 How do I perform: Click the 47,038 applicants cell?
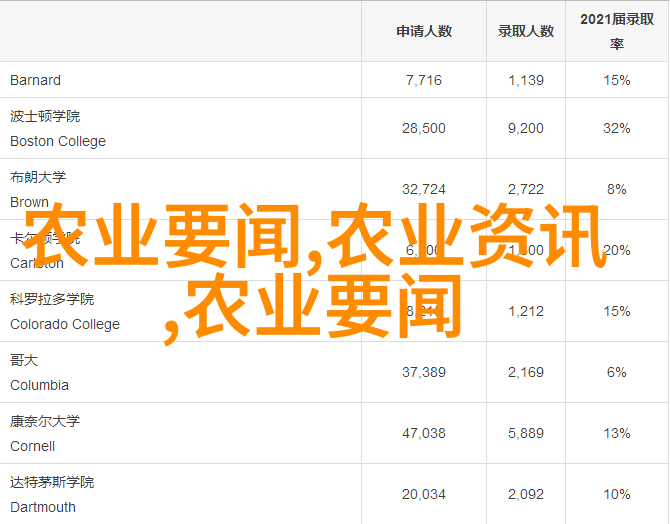click(x=424, y=433)
